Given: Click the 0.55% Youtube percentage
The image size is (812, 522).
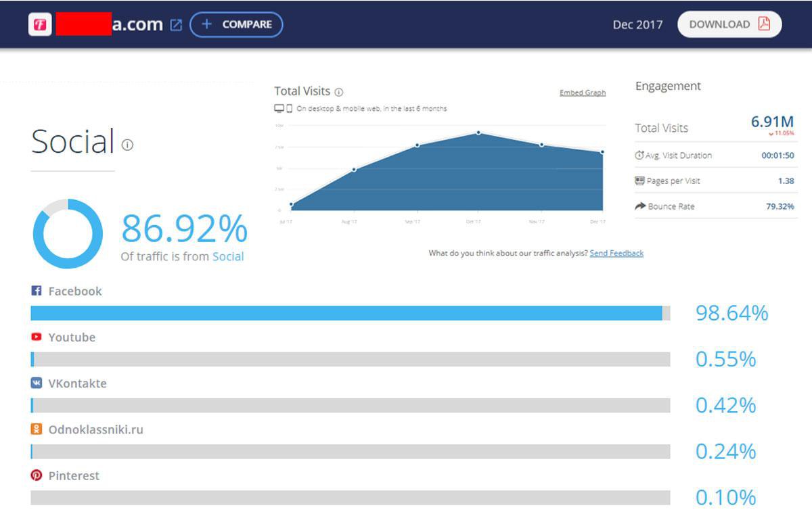Looking at the screenshot, I should pos(726,359).
